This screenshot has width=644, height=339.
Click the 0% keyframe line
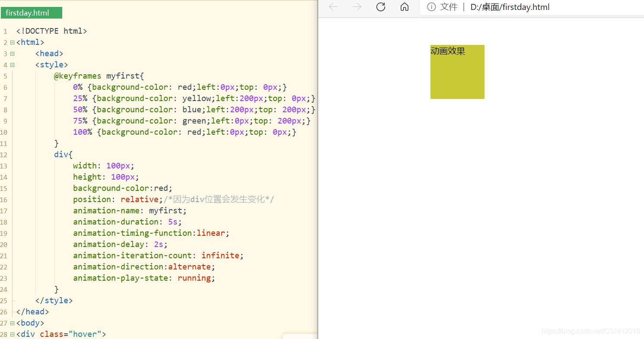180,87
